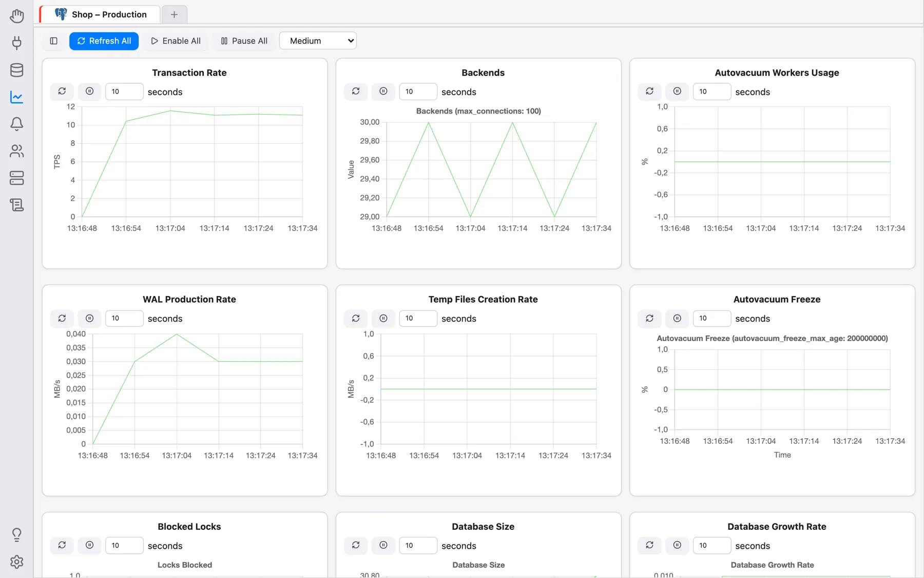Open the scroll log icon in the sidebar

pyautogui.click(x=16, y=205)
